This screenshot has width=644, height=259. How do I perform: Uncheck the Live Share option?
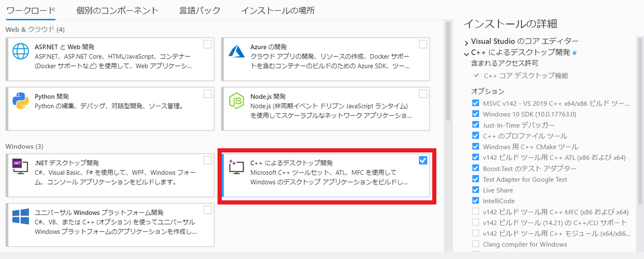pyautogui.click(x=475, y=190)
